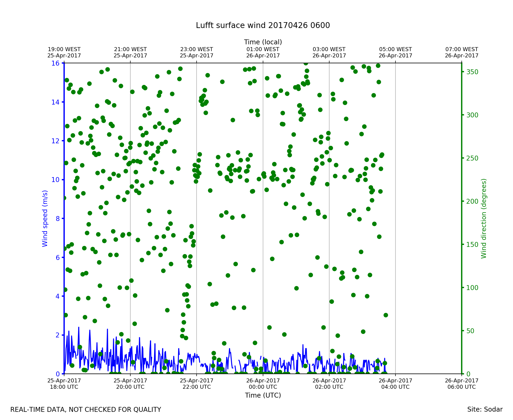Click the 'Site: Sodar' text
Image resolution: width=513 pixels, height=420 pixels.
click(485, 409)
